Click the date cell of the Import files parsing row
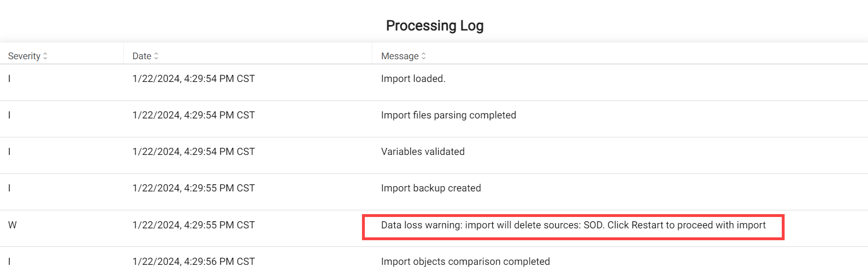Viewport: 868px width, 280px height. tap(193, 115)
